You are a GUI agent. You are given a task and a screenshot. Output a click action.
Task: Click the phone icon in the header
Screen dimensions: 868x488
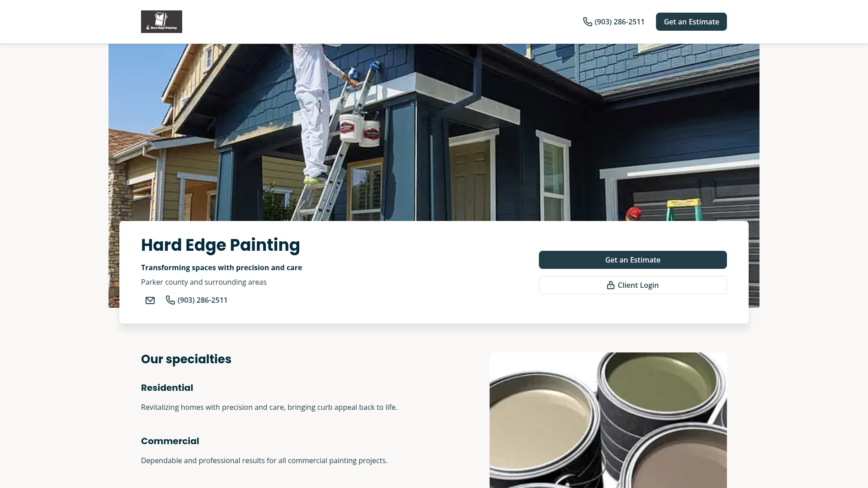[587, 22]
